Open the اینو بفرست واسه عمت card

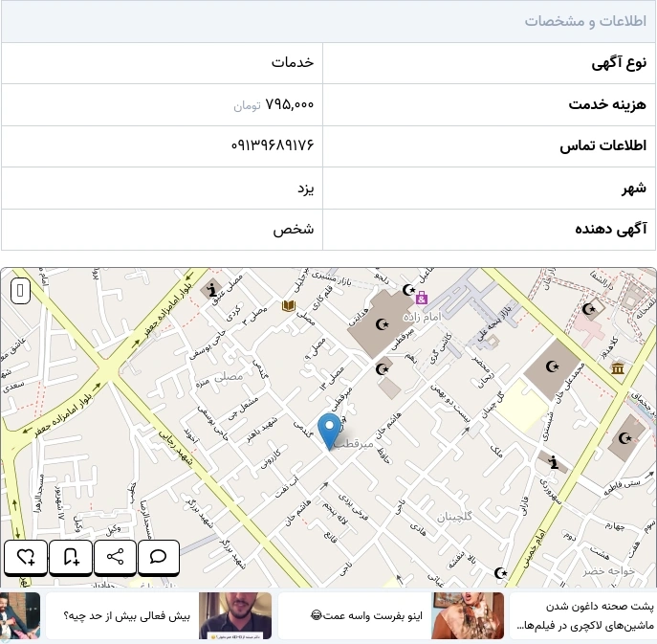pyautogui.click(x=391, y=616)
